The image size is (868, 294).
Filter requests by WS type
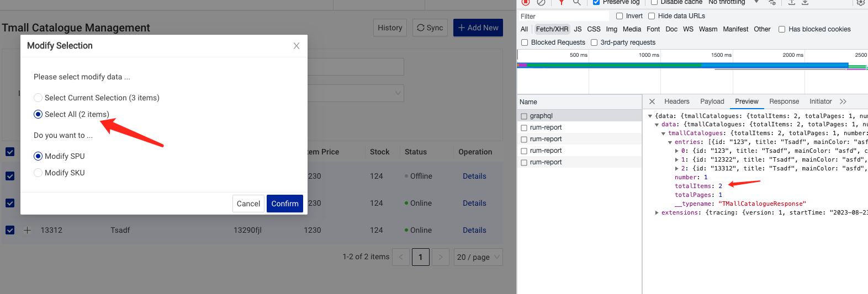(688, 29)
